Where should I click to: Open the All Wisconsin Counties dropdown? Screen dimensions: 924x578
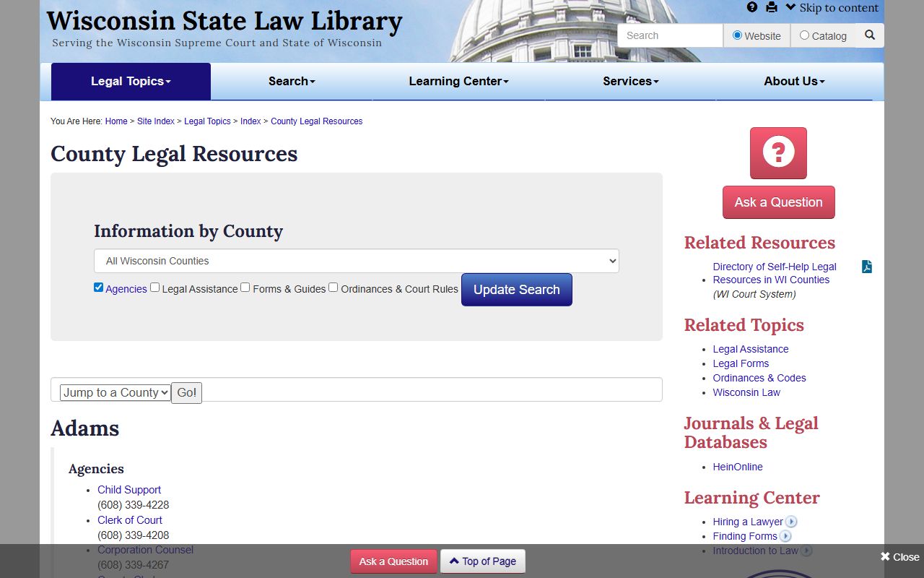pyautogui.click(x=357, y=261)
